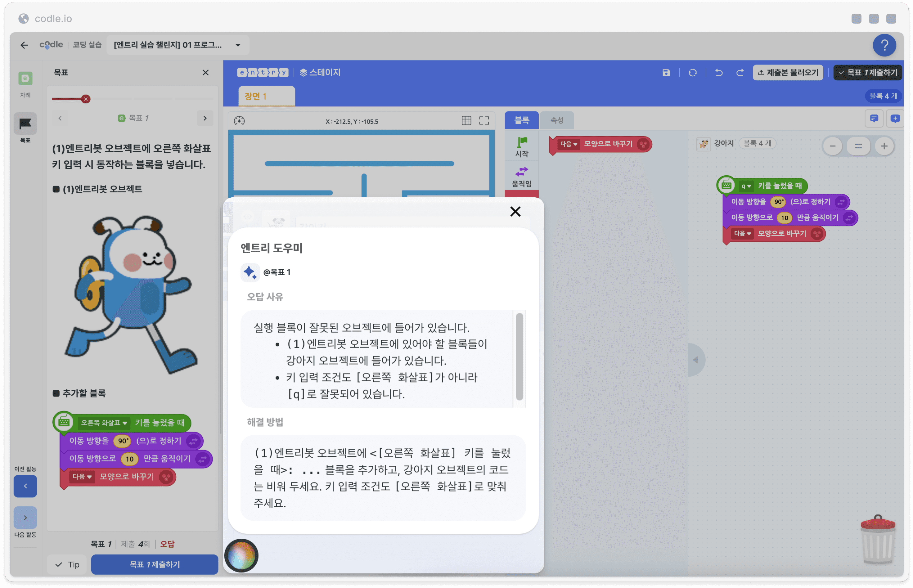
Task: Click the undo arrow icon
Action: click(x=718, y=73)
